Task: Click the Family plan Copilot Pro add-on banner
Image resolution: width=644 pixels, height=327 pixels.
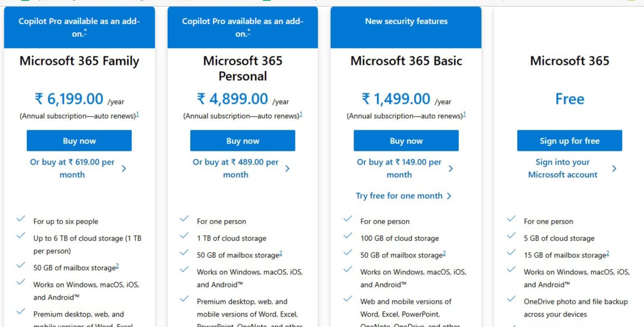Action: pos(79,27)
